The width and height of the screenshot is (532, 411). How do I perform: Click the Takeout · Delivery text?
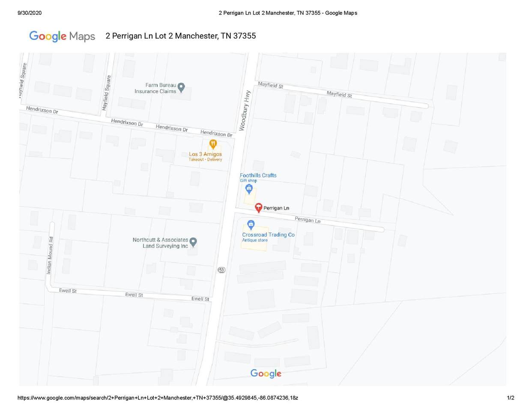click(206, 160)
